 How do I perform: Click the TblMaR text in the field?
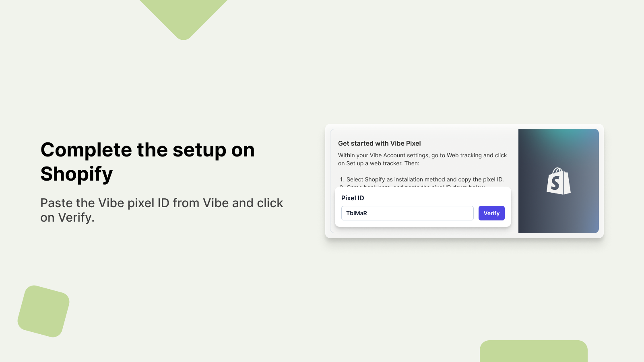tap(357, 213)
